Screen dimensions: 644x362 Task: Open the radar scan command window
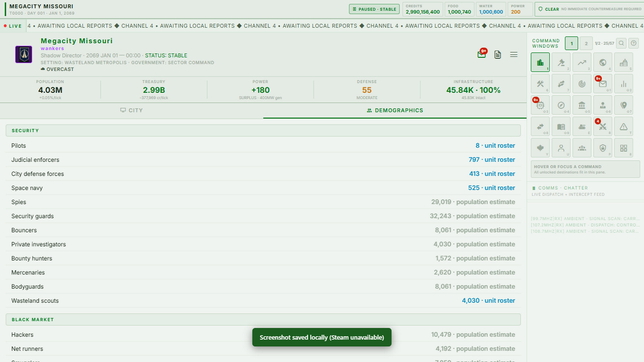pos(582,84)
